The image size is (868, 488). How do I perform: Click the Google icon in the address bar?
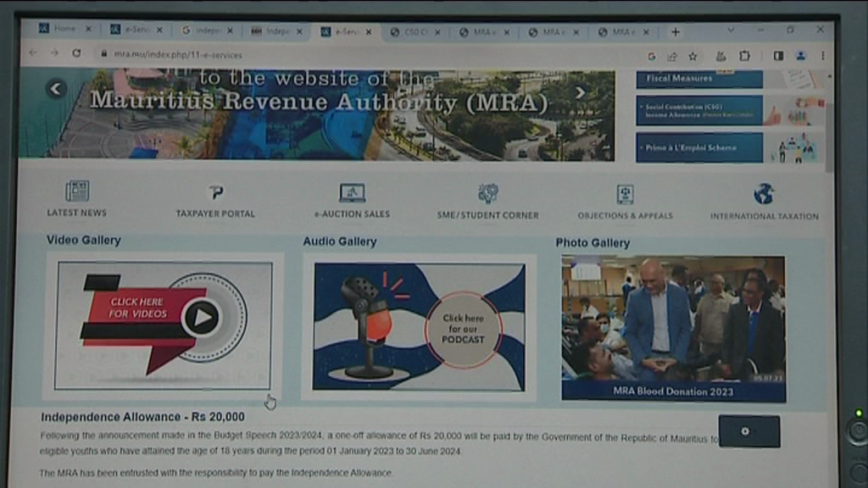[652, 56]
